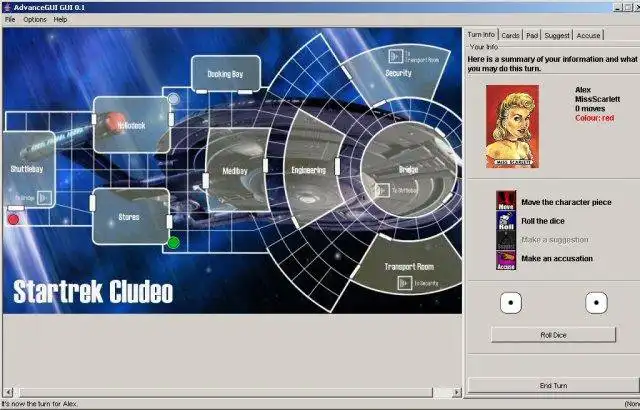
Task: Click the Roll Dice button
Action: pos(553,335)
